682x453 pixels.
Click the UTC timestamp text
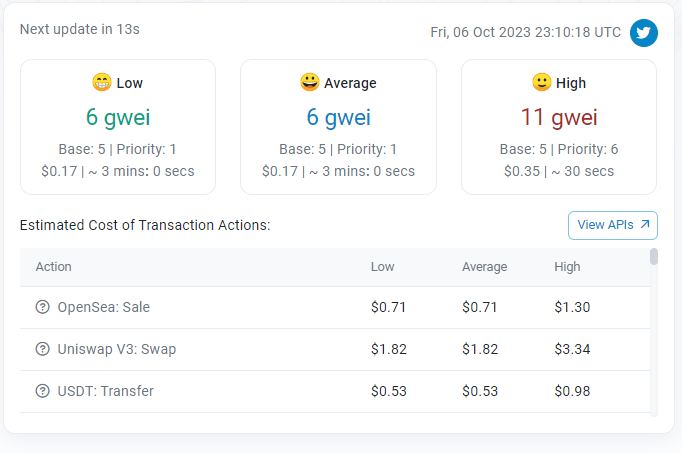(x=525, y=32)
